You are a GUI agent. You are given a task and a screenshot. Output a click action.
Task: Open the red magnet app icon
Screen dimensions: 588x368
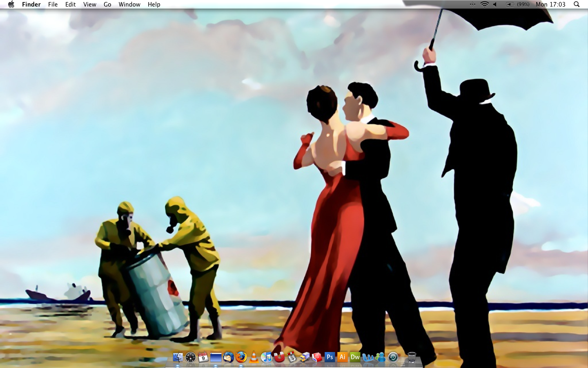tap(279, 357)
